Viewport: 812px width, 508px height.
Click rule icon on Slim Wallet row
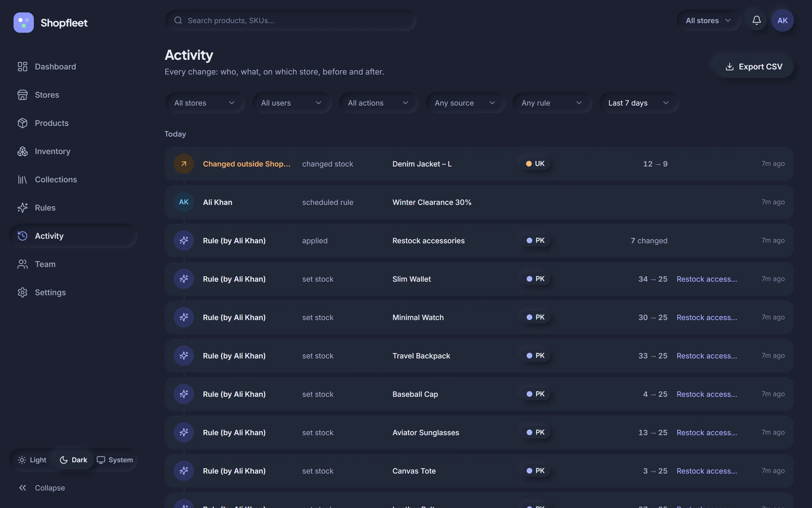(x=184, y=279)
